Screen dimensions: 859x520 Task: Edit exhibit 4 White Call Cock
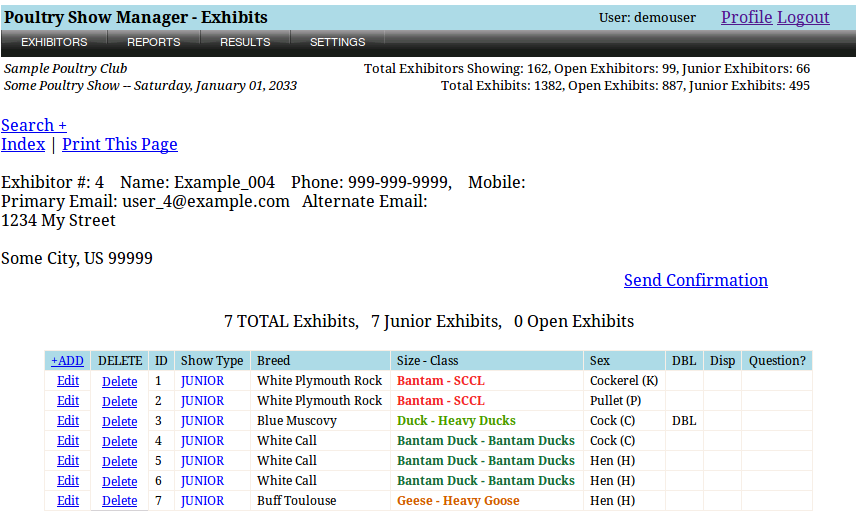[x=68, y=441]
